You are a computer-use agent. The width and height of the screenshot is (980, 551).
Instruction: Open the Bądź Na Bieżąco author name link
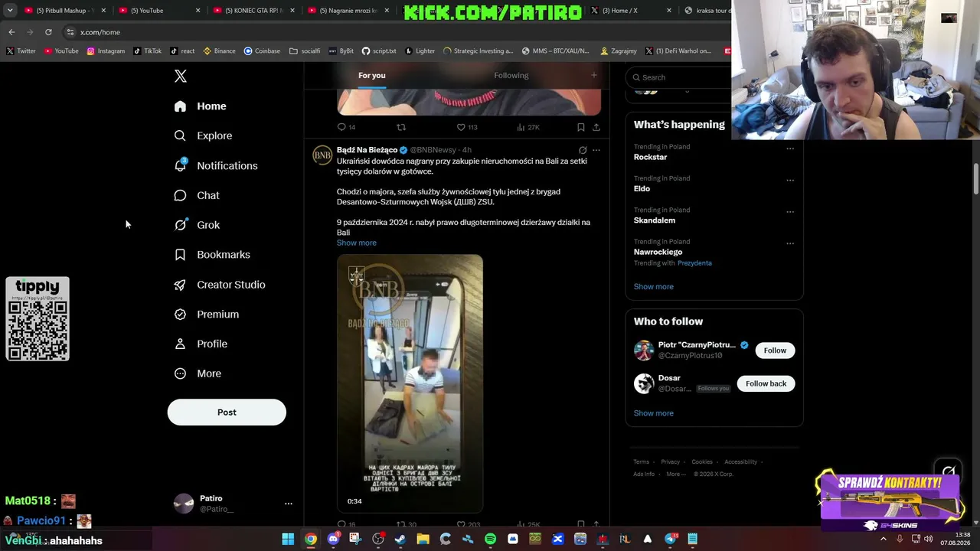pos(367,150)
